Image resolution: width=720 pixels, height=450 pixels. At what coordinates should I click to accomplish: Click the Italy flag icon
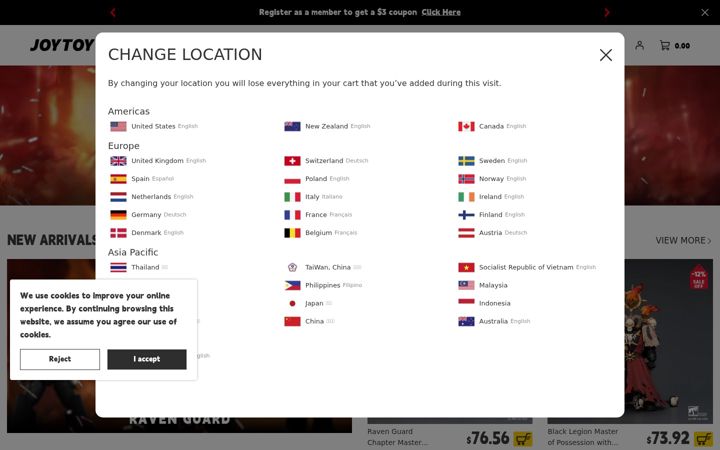292,197
